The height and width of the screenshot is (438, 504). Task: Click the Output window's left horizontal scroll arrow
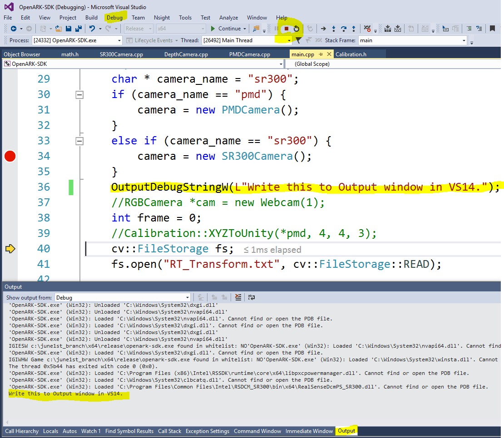tap(7, 423)
